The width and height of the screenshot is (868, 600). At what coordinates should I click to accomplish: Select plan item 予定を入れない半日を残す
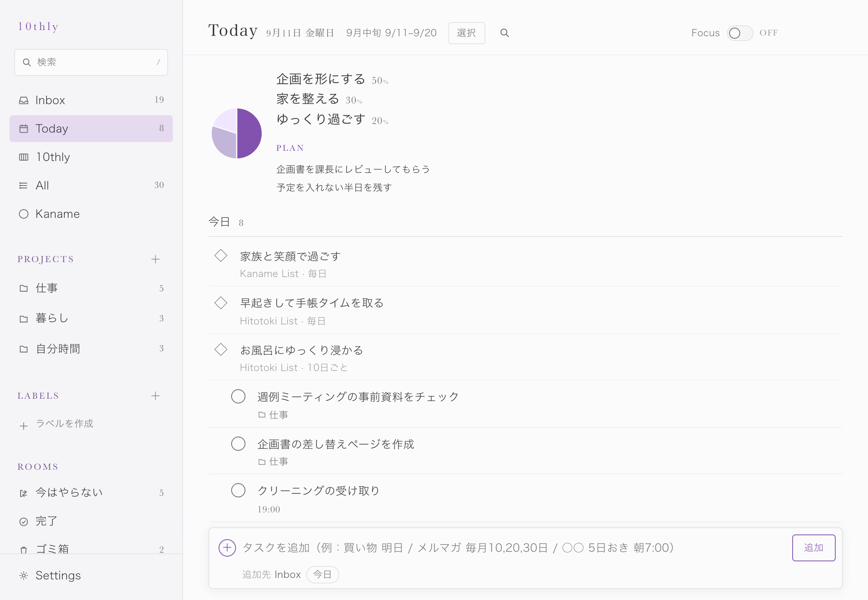point(334,187)
